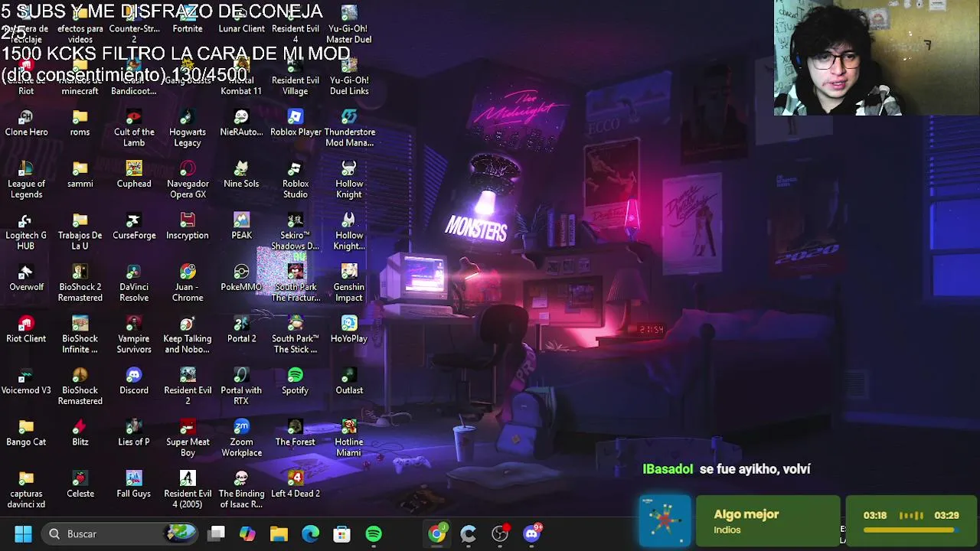The height and width of the screenshot is (551, 980).
Task: Select the NieR:Automata desktop icon
Action: pyautogui.click(x=241, y=122)
